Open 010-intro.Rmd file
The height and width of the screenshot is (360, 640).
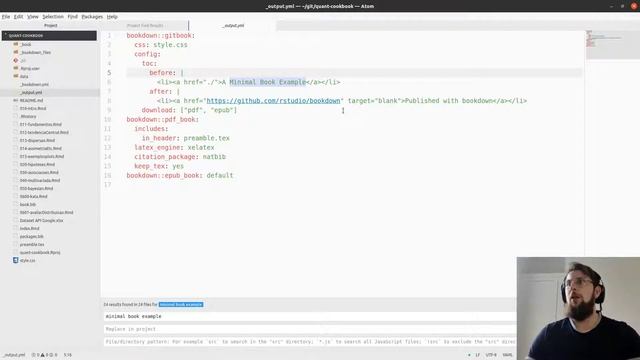pos(33,108)
